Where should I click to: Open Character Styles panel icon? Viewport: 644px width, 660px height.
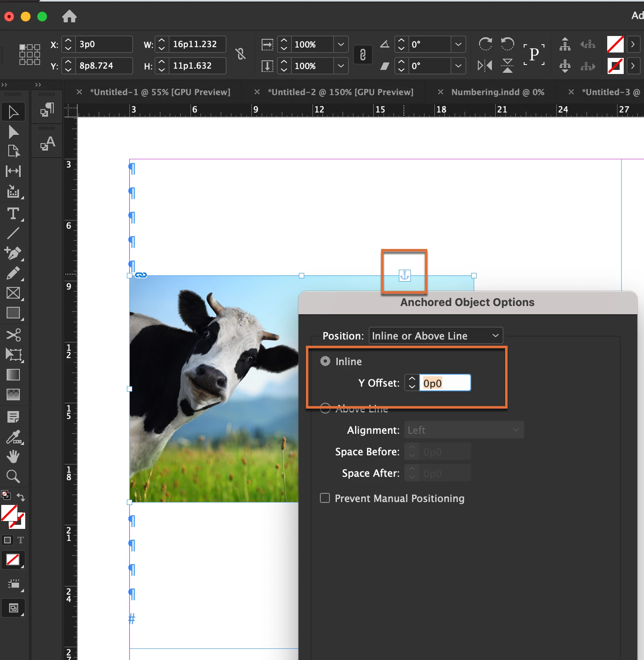pyautogui.click(x=47, y=143)
